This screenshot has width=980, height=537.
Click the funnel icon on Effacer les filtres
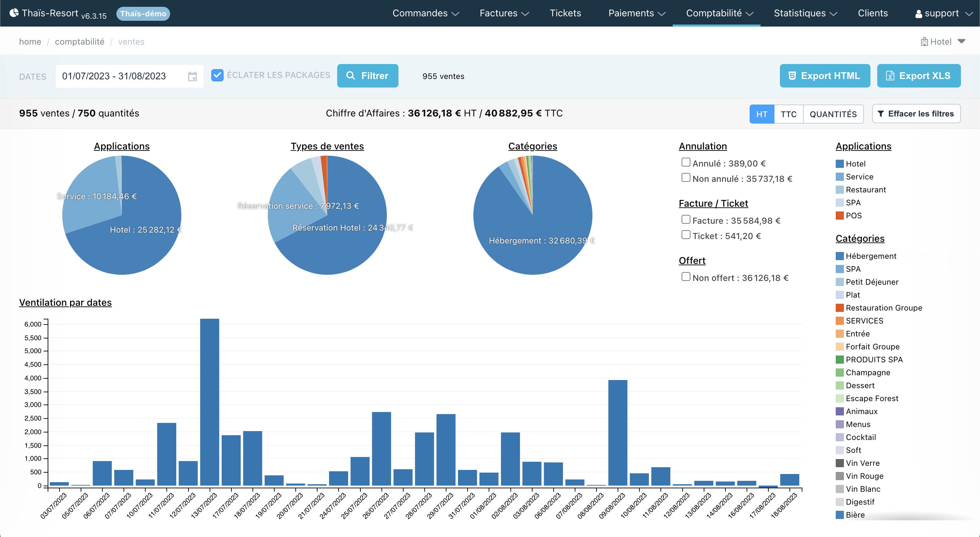click(881, 114)
